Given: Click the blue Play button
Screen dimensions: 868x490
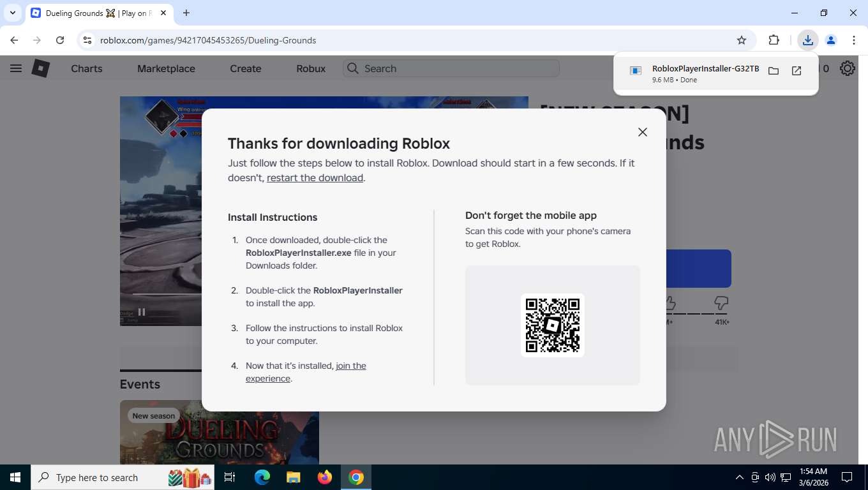Looking at the screenshot, I should click(698, 269).
